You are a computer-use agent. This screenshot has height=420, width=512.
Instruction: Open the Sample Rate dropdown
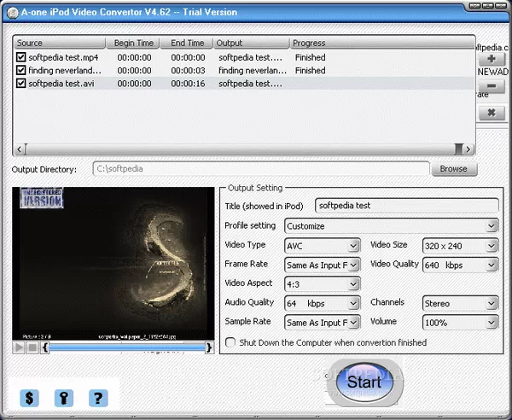click(353, 323)
